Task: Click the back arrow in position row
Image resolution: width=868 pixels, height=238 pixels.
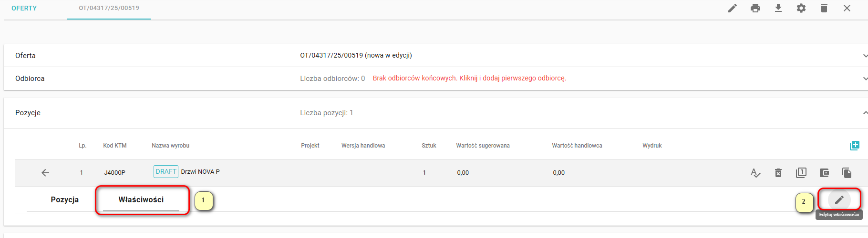Action: [45, 173]
